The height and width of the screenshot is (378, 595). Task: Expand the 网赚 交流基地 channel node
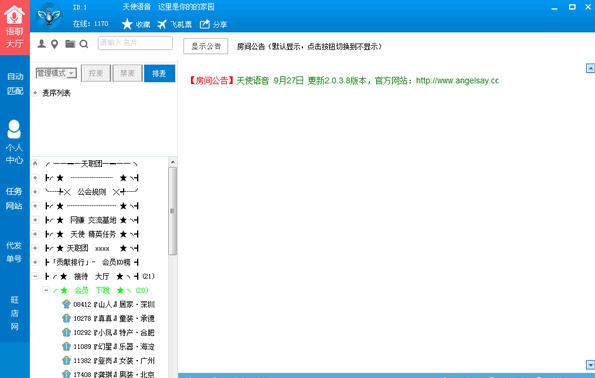pos(35,220)
